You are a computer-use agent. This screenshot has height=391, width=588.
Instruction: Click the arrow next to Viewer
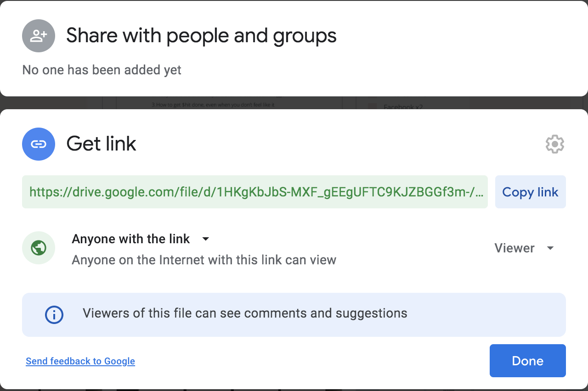550,248
